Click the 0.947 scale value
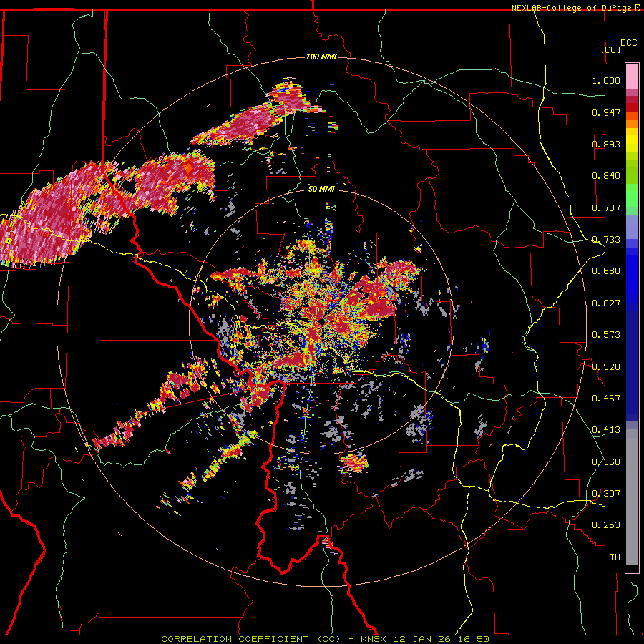644x644 pixels. [606, 112]
